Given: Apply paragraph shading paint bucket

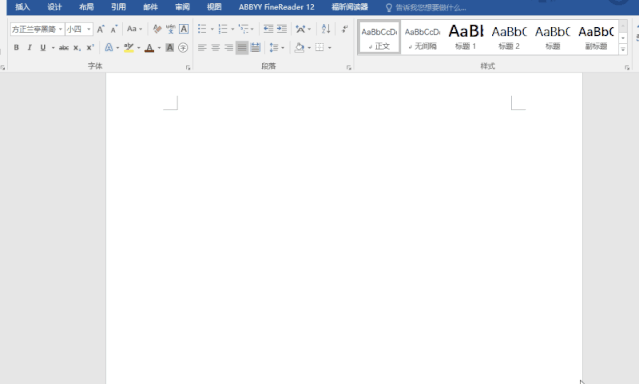Looking at the screenshot, I should coord(299,48).
